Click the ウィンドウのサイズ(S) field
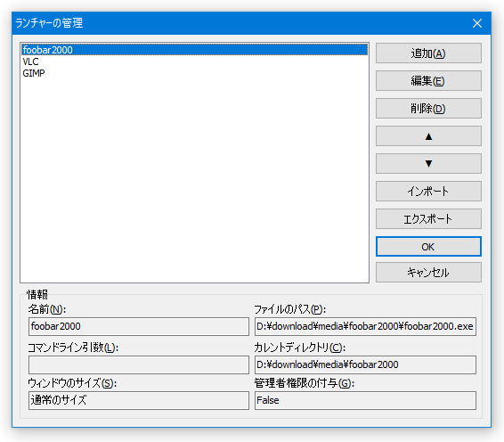Viewport: 504px width, 442px height. click(x=139, y=400)
